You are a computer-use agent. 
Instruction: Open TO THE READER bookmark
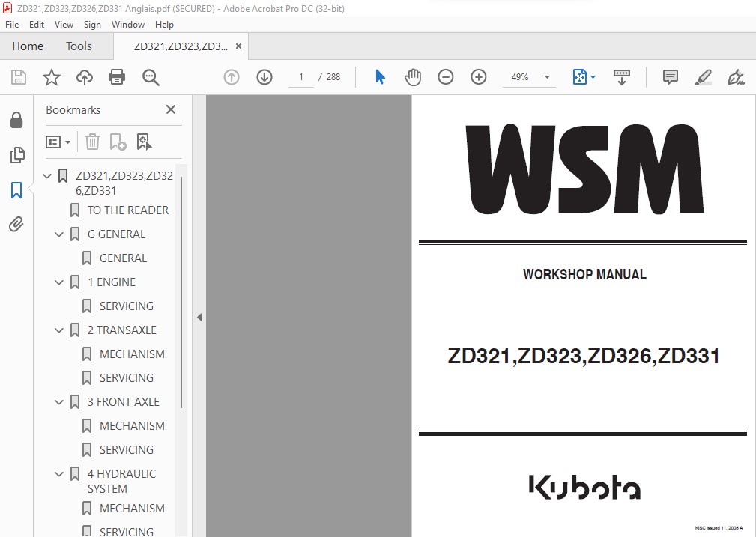pos(128,210)
